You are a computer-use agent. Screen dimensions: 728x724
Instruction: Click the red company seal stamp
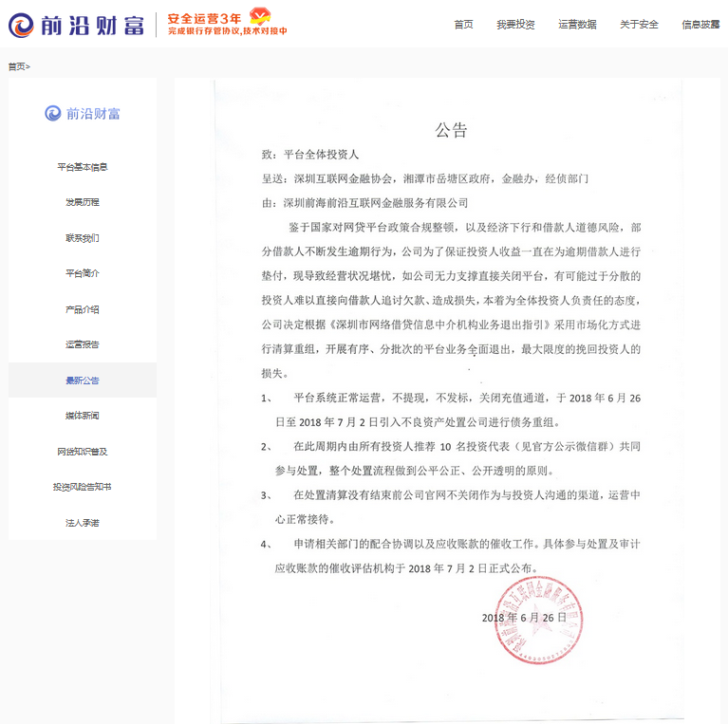click(x=538, y=620)
